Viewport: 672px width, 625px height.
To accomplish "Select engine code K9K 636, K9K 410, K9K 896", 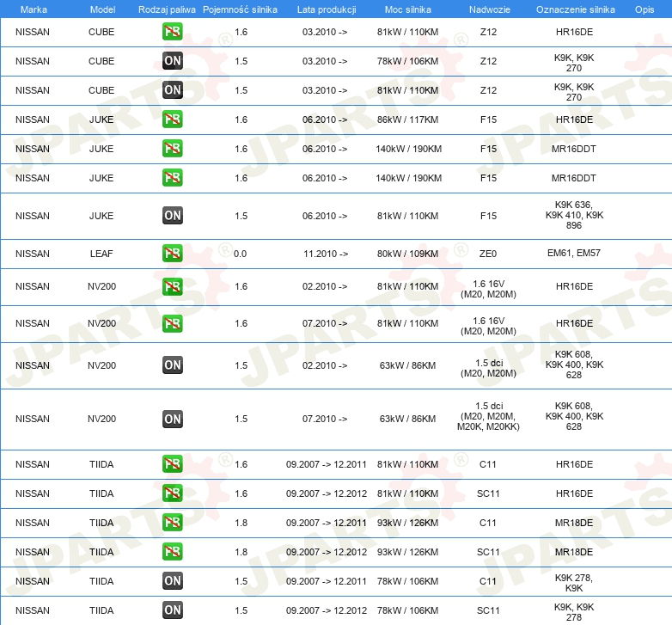I will click(x=574, y=215).
